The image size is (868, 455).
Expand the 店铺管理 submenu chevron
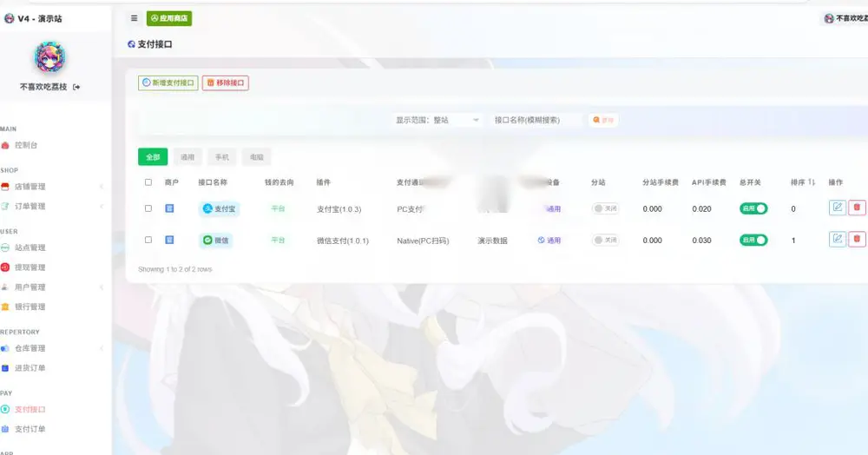coord(102,187)
